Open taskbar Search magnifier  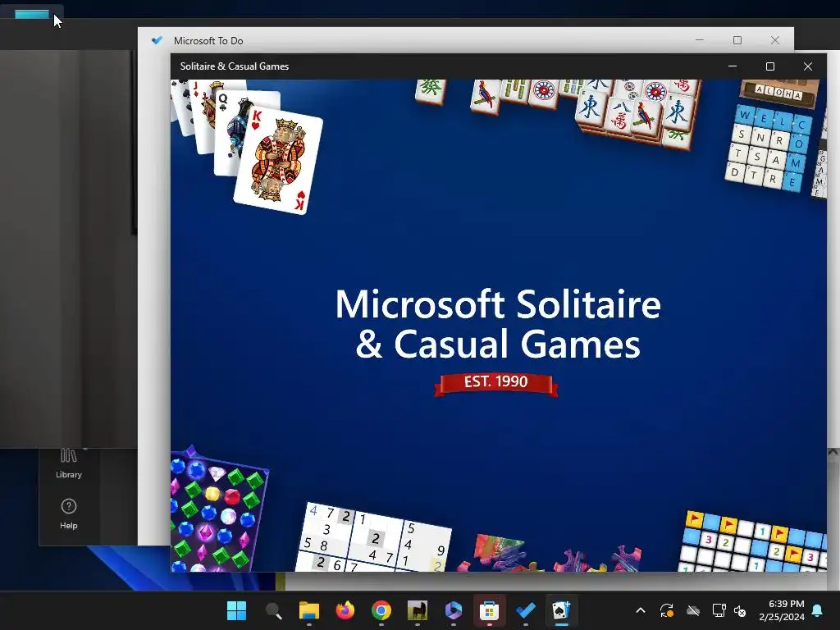[x=273, y=610]
